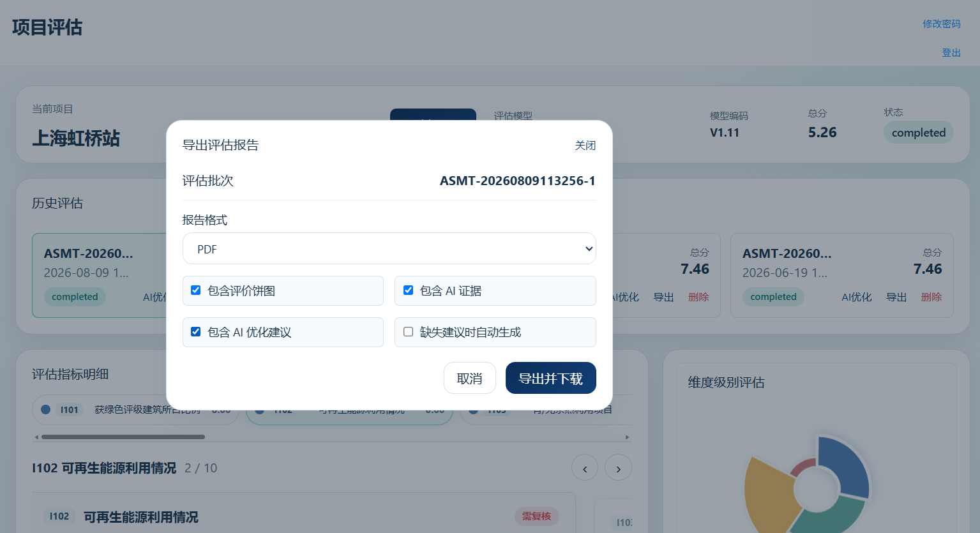Click the batch ID ASMT-20260809113256-1
Image resolution: width=980 pixels, height=533 pixels.
pyautogui.click(x=518, y=181)
